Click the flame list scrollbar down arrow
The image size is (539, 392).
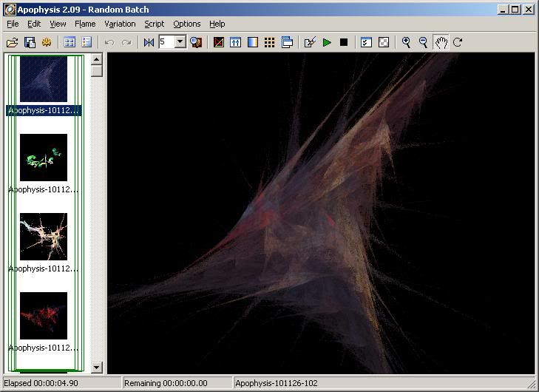[x=97, y=368]
